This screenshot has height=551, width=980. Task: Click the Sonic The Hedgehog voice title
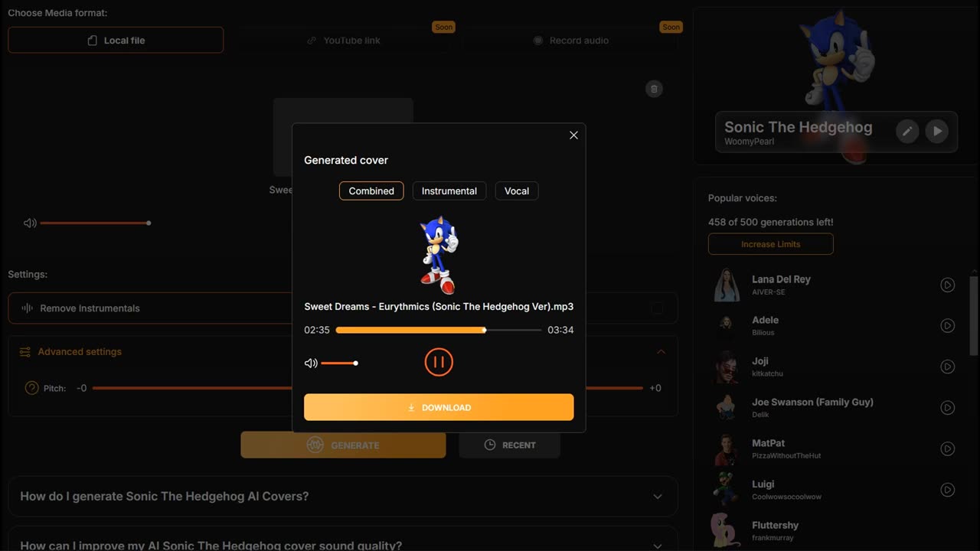click(x=798, y=127)
